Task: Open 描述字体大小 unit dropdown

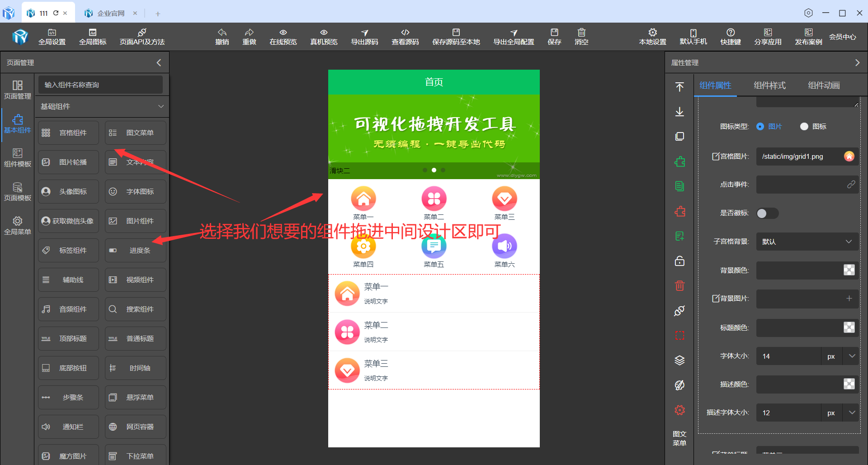Action: [x=852, y=413]
